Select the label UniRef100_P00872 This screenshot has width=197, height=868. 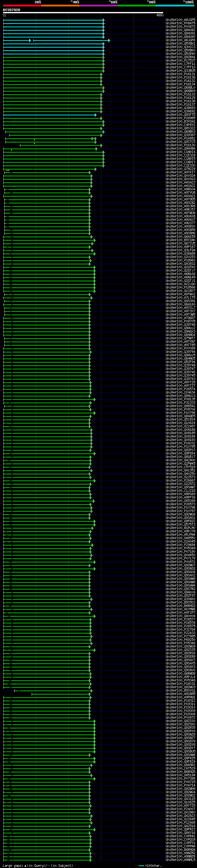(x=180, y=717)
